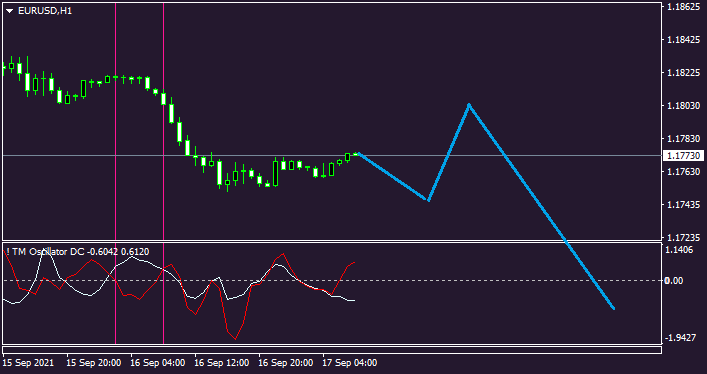Select the TM Oscillator DC indicator label

pyautogui.click(x=78, y=252)
